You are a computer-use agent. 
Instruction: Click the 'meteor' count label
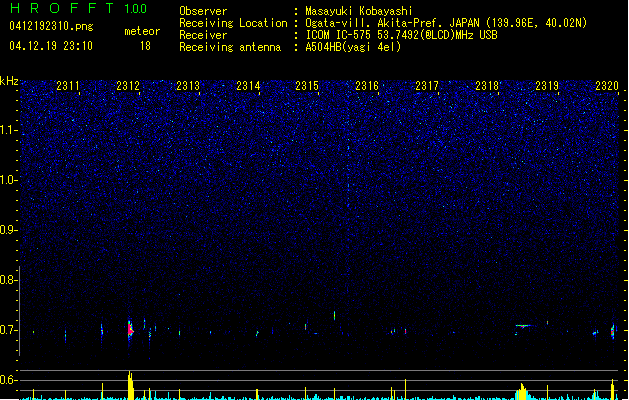[x=142, y=31]
